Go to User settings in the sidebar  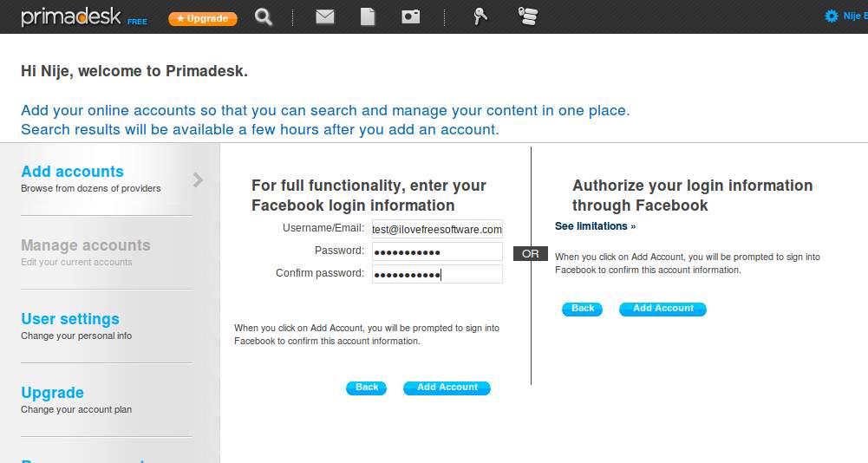[x=70, y=319]
